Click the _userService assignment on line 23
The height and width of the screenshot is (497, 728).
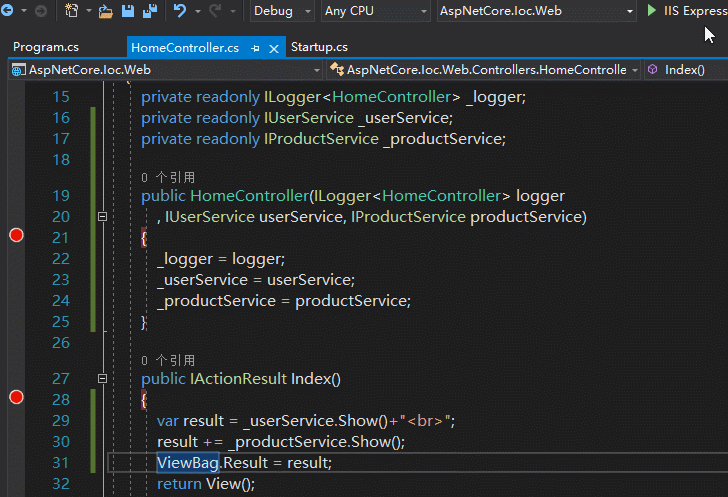pos(256,280)
